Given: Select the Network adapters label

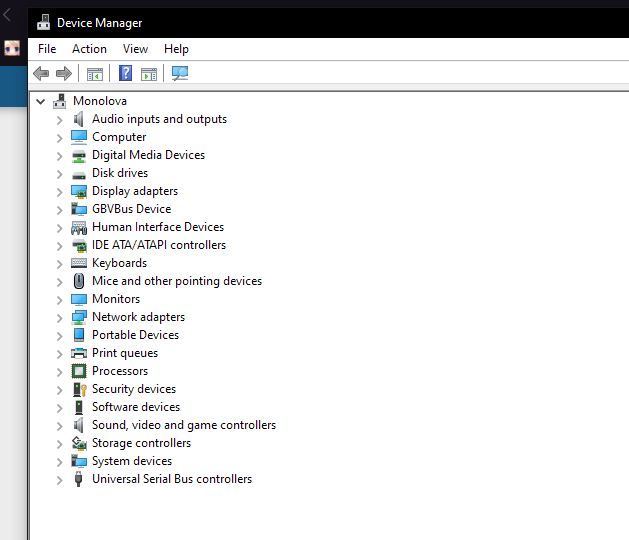Looking at the screenshot, I should 138,317.
